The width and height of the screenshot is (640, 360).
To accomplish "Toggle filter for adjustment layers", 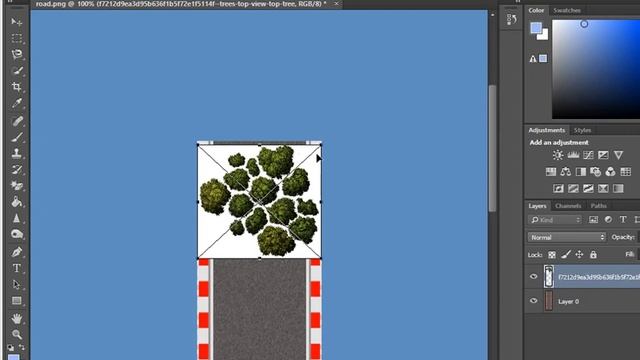I will (x=608, y=220).
